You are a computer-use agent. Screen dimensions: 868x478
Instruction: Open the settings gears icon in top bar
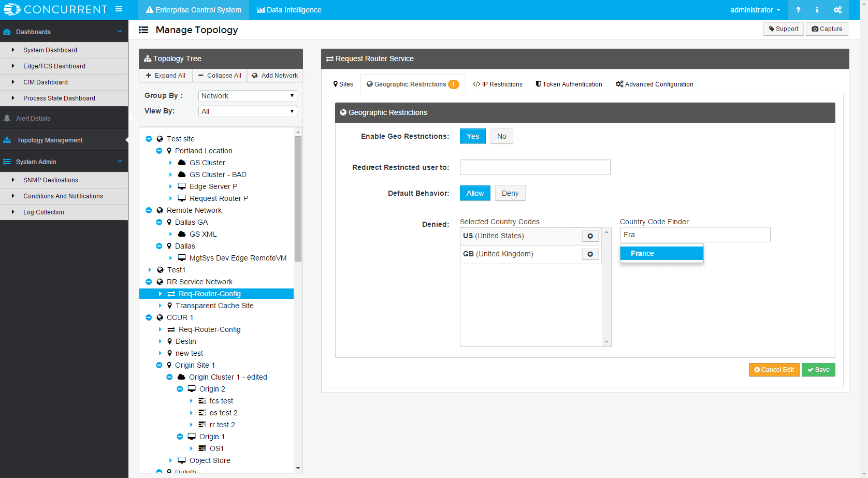(837, 10)
